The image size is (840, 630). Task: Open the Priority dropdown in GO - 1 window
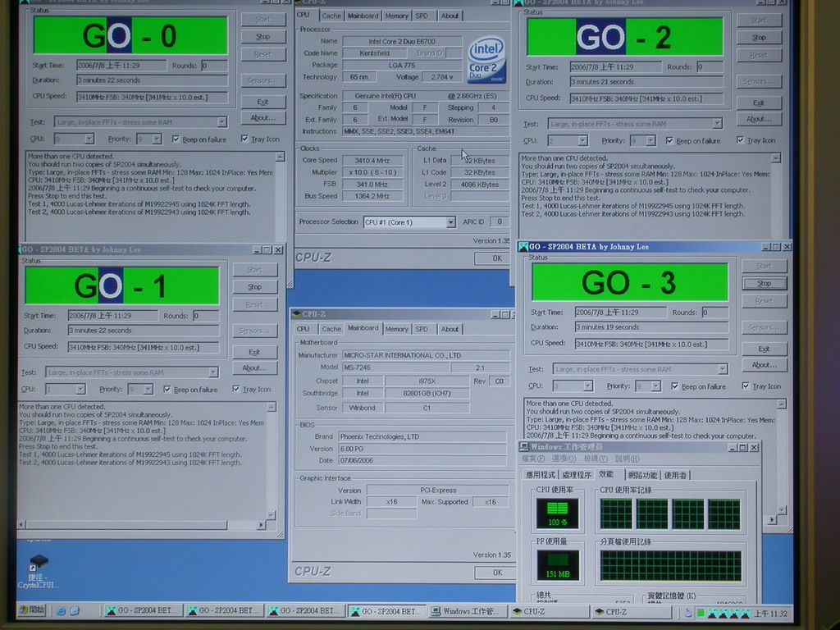click(x=148, y=390)
